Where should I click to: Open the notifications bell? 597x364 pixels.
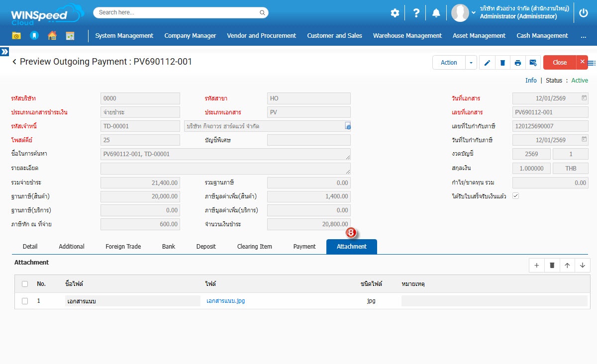click(436, 13)
